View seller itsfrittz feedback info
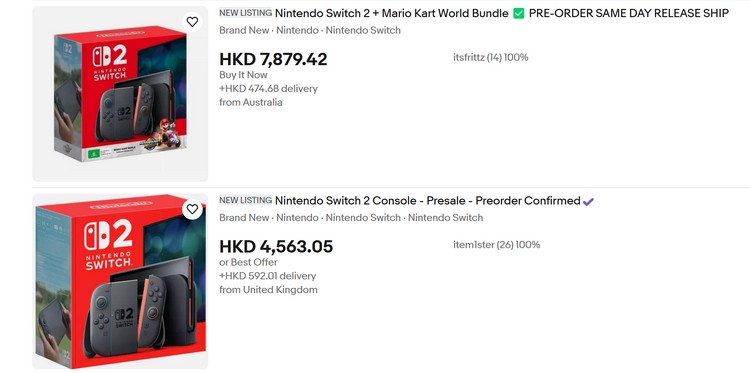This screenshot has width=750, height=373. tap(491, 57)
